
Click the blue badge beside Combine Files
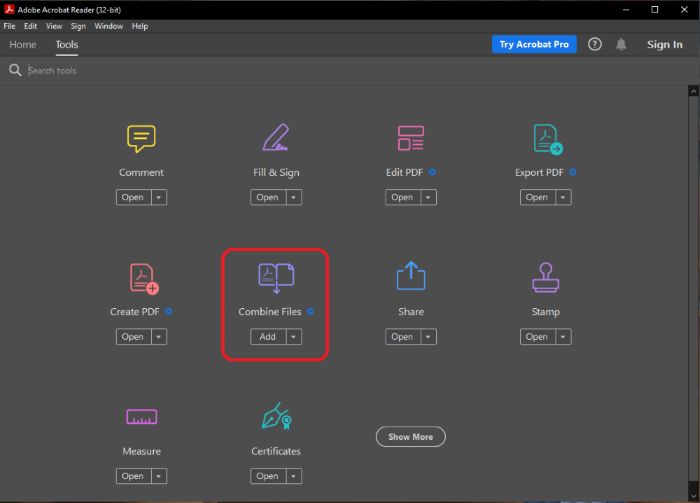click(x=310, y=311)
